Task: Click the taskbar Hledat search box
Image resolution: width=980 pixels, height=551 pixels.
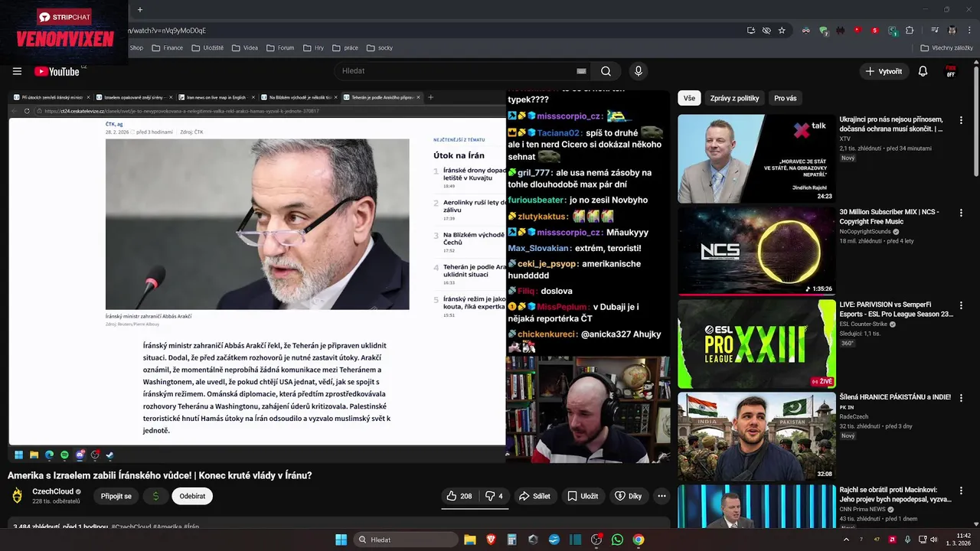Action: click(406, 540)
